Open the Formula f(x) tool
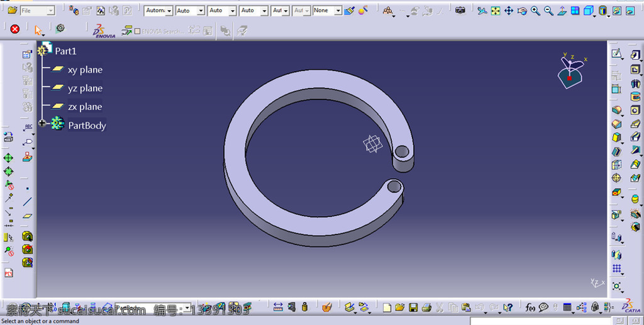 pyautogui.click(x=530, y=307)
